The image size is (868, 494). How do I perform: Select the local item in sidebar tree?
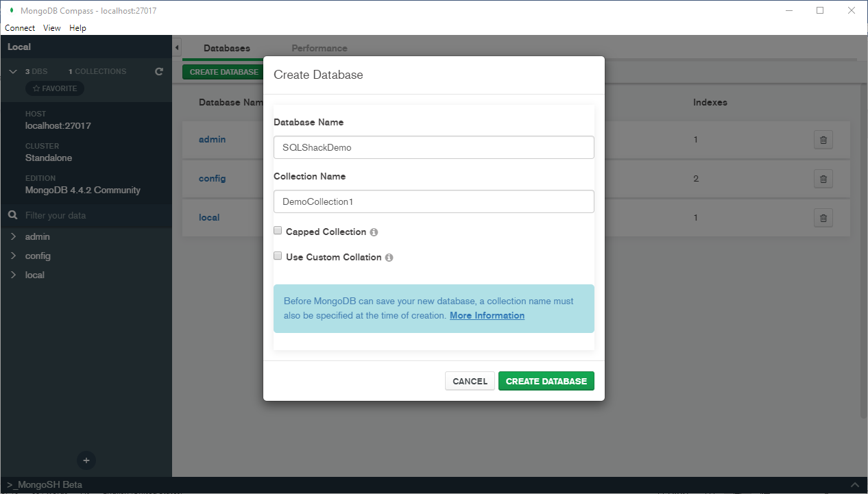click(35, 275)
